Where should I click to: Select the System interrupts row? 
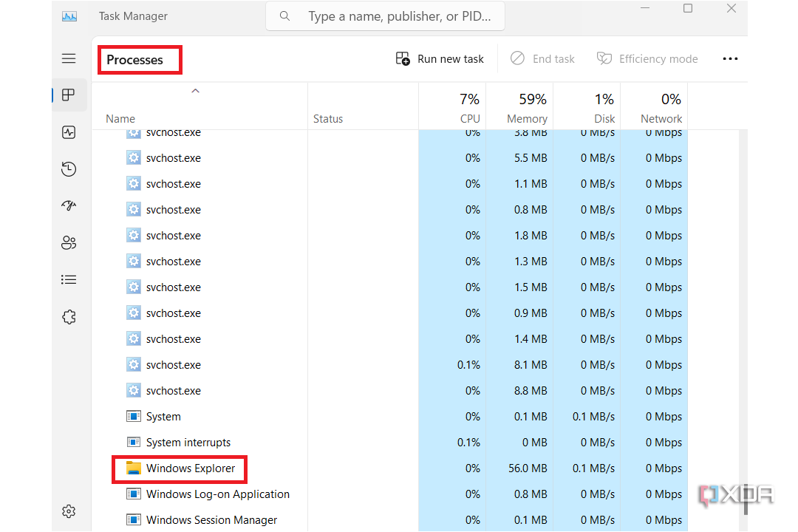[188, 443]
